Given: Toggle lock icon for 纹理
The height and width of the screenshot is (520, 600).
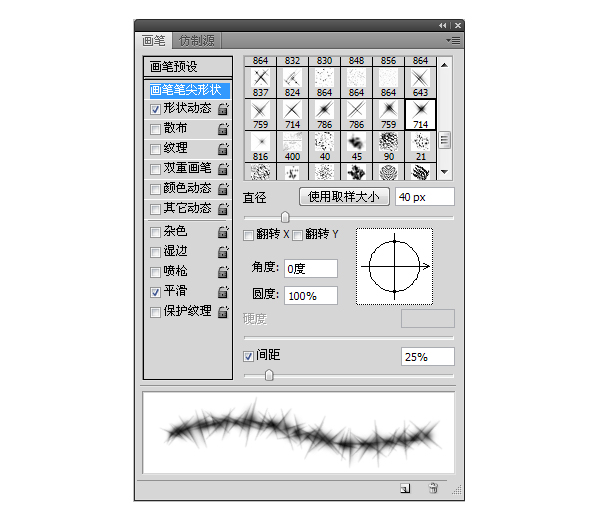Looking at the screenshot, I should coord(223,148).
